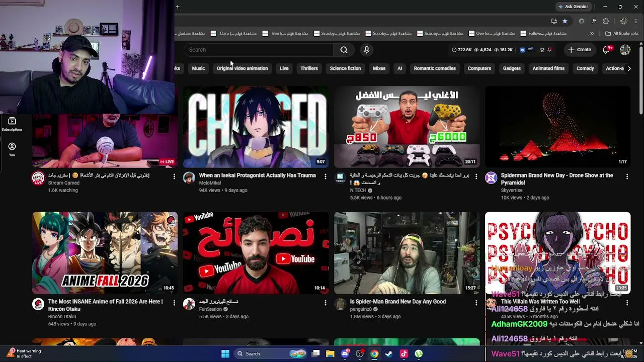Select the AI filter chip
644x362 pixels.
coord(399,68)
